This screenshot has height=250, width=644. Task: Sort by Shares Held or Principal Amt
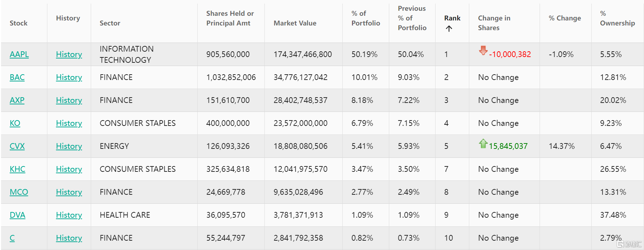pos(230,18)
